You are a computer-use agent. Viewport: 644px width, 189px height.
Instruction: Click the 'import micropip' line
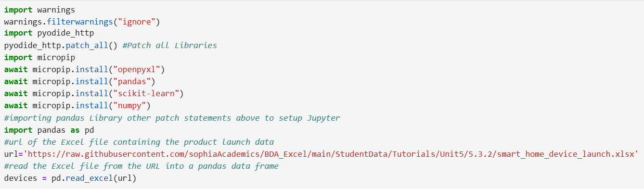[x=39, y=58]
